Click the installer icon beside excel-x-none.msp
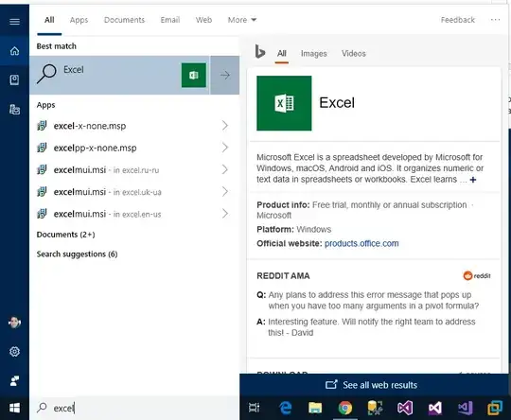The width and height of the screenshot is (511, 420). click(x=42, y=126)
